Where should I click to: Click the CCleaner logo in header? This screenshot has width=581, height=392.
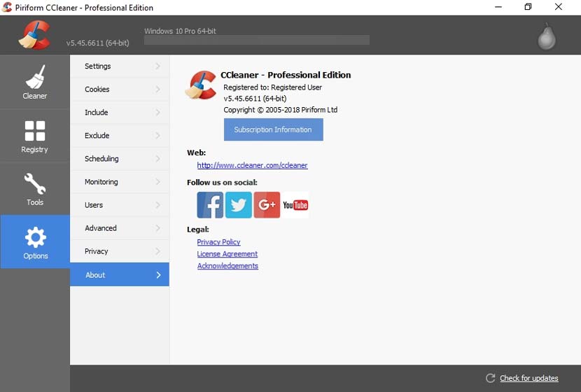click(x=34, y=35)
